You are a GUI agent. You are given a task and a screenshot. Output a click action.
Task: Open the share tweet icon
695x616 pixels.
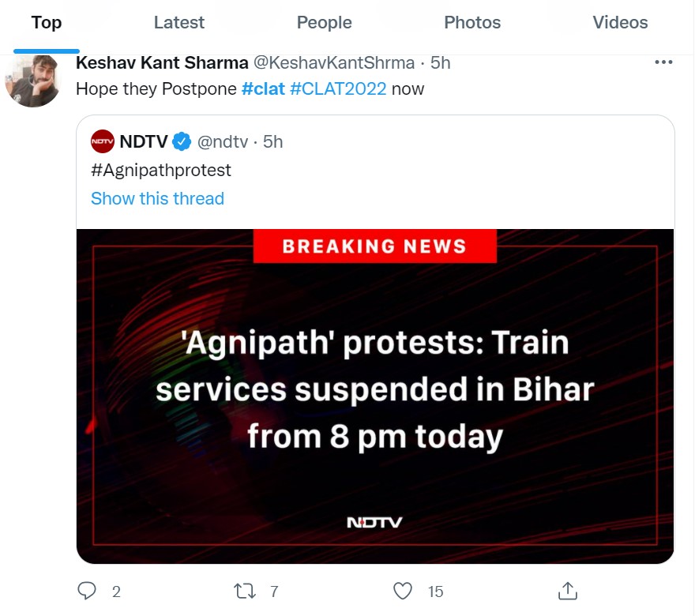[567, 591]
